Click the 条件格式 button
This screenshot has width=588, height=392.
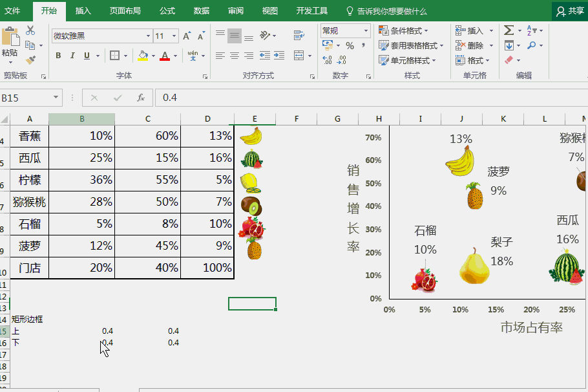tap(405, 30)
